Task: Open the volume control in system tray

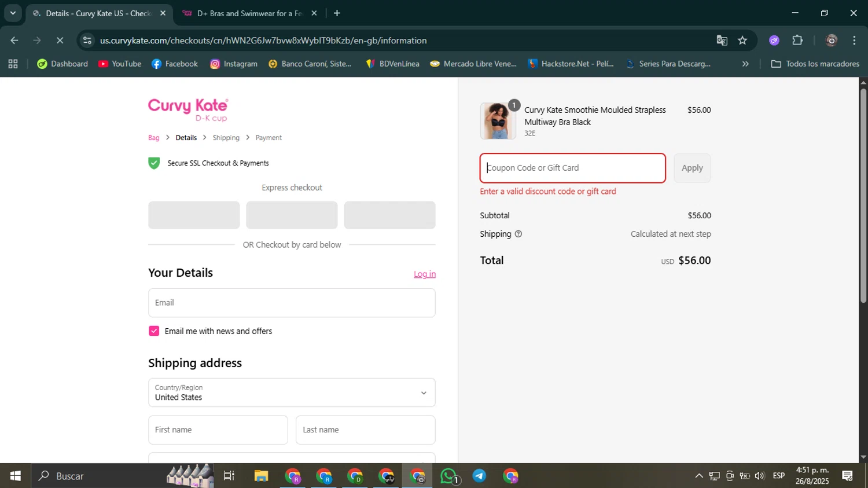Action: [x=760, y=476]
